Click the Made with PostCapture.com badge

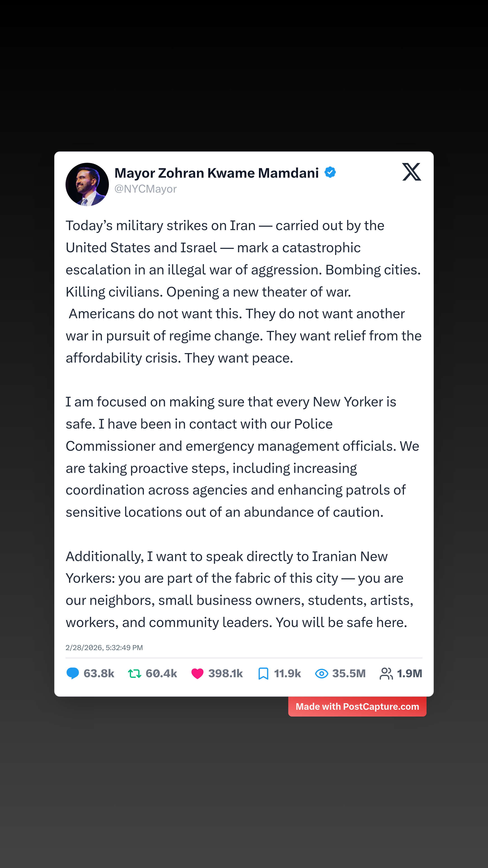coord(357,706)
